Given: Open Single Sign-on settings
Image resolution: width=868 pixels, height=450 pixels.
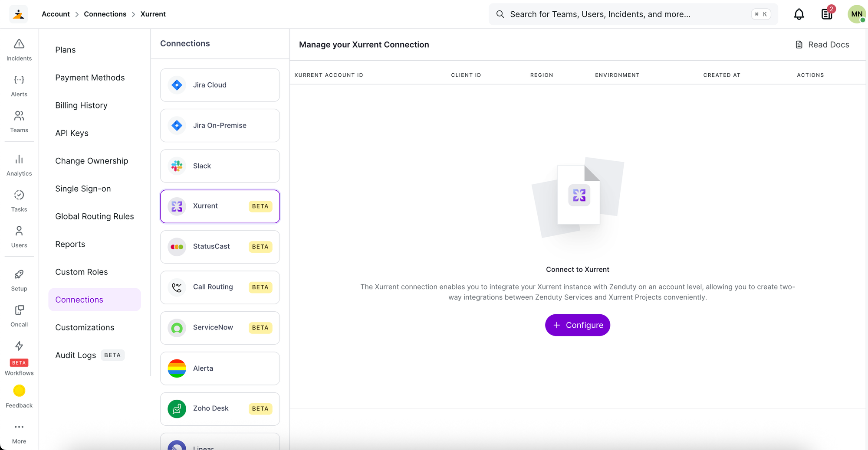Looking at the screenshot, I should (x=83, y=189).
